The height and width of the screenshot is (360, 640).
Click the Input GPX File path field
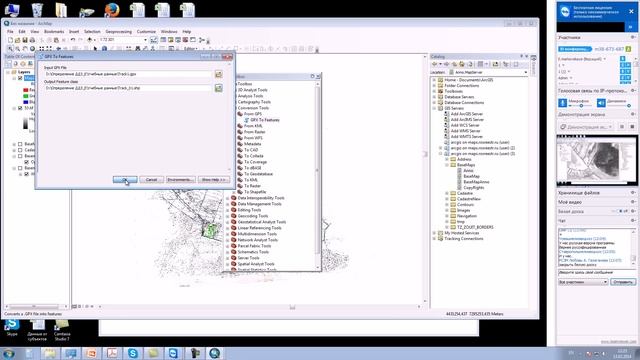coord(129,74)
